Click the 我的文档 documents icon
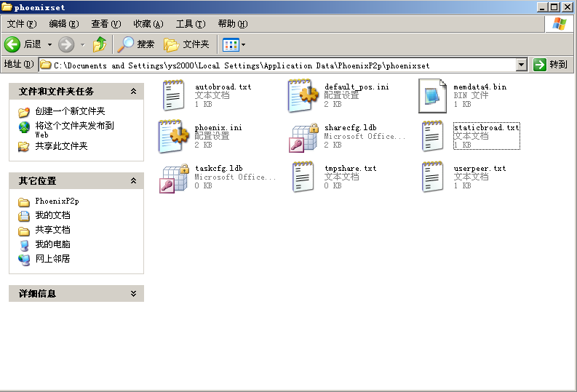 (x=24, y=216)
